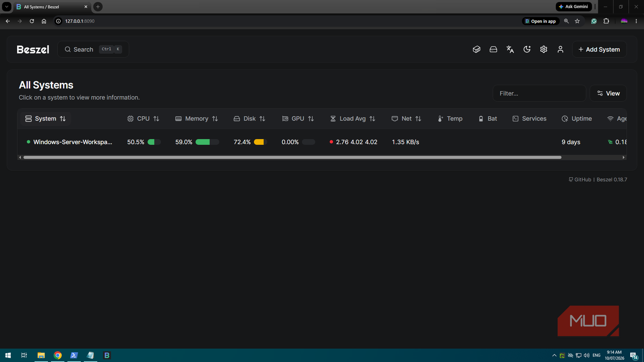
Task: Click the Beszel logo
Action: [x=33, y=50]
